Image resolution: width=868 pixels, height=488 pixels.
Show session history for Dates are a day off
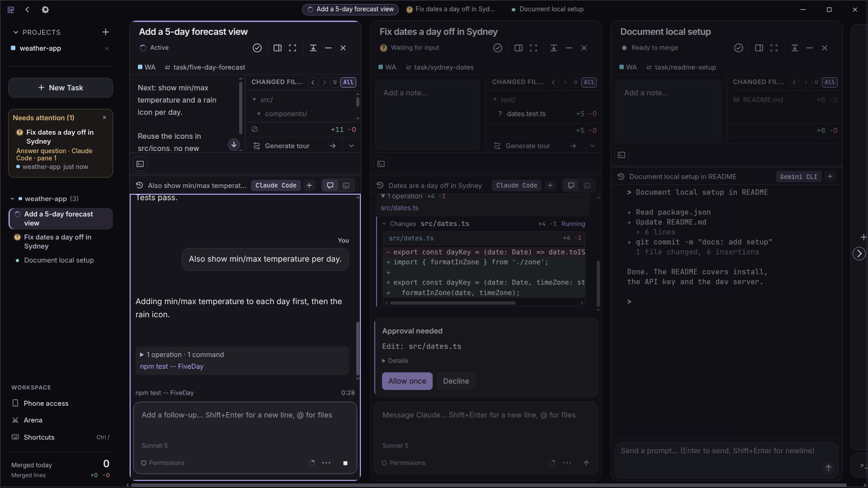point(380,185)
